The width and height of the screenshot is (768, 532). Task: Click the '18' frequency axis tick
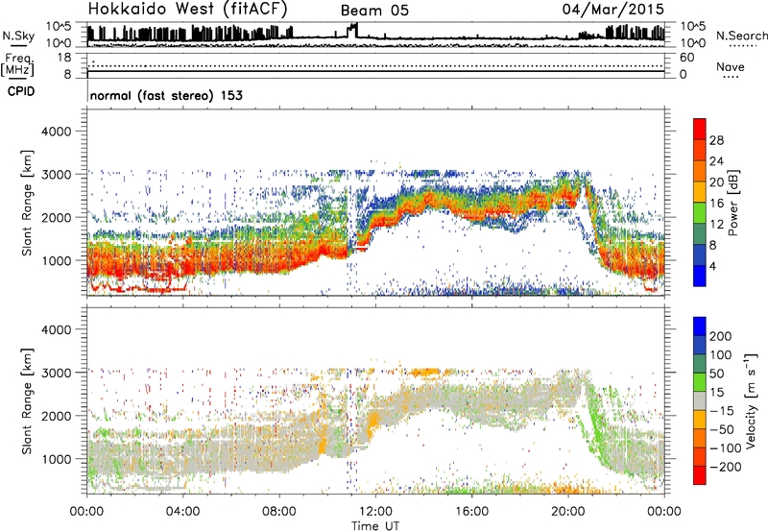pyautogui.click(x=64, y=58)
